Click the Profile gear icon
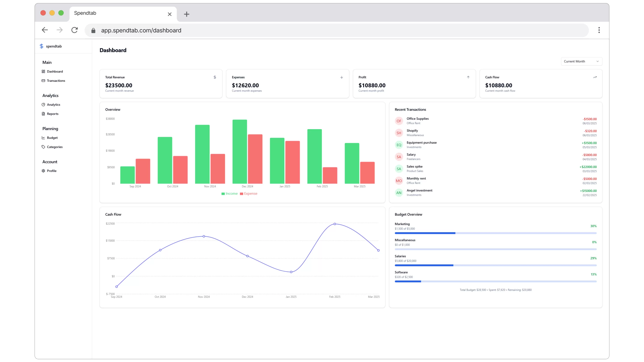This screenshot has height=362, width=644. click(x=43, y=171)
